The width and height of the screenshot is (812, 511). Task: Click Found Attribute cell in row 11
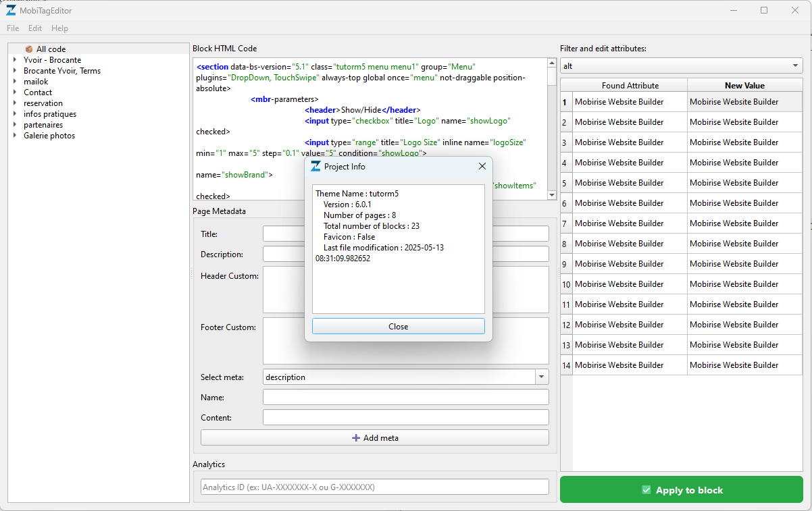pos(630,304)
